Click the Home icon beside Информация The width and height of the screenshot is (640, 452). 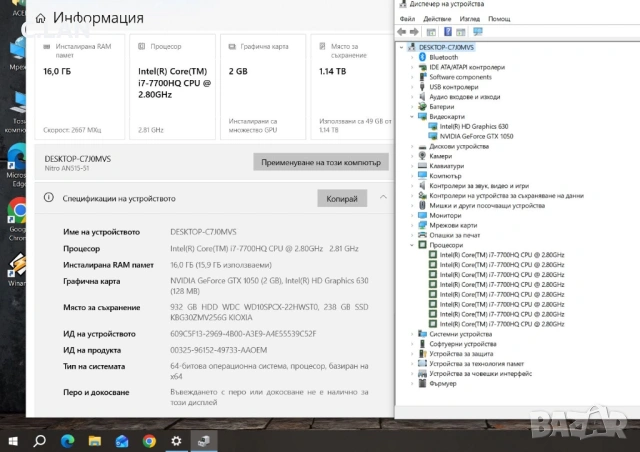pyautogui.click(x=40, y=18)
